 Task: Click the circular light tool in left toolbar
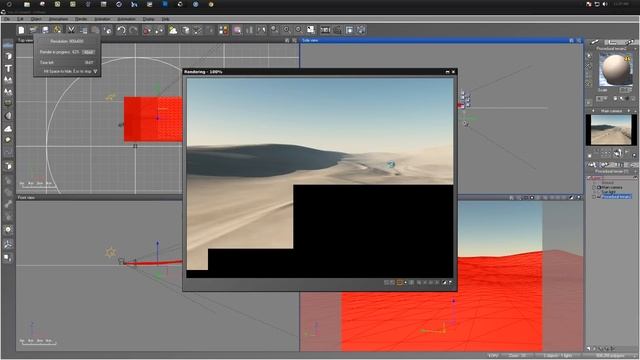click(8, 230)
